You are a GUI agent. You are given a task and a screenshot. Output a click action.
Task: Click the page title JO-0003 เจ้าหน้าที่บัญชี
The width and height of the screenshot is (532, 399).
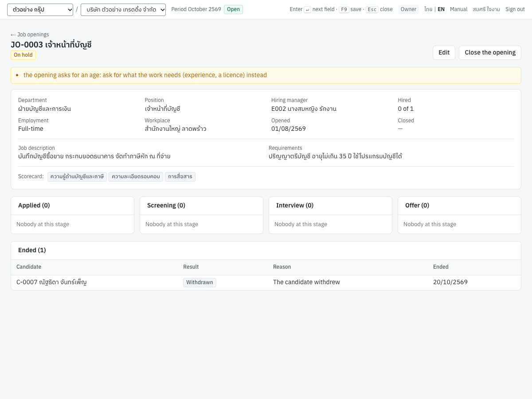coord(51,45)
